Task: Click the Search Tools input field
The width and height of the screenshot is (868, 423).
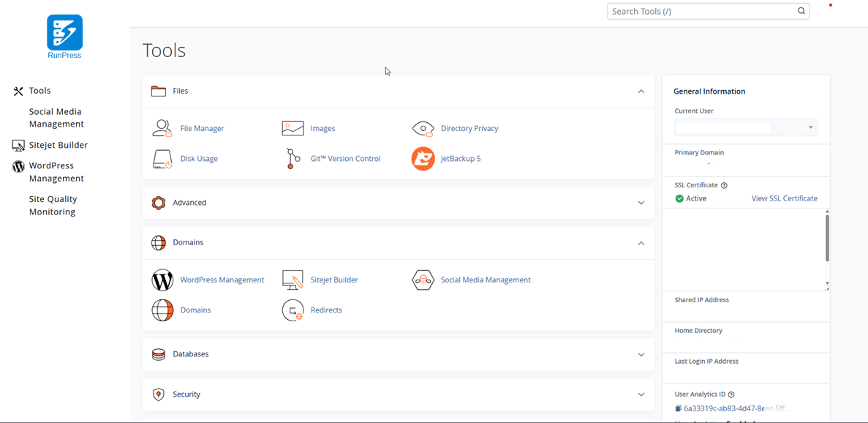Action: coord(701,11)
